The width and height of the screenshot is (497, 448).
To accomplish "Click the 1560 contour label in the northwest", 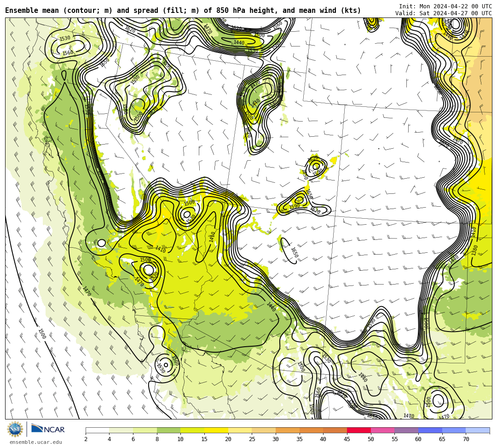I will 68,52.
